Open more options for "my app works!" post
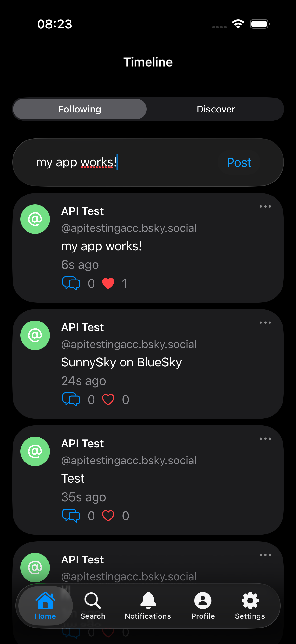The height and width of the screenshot is (644, 296). (x=265, y=207)
